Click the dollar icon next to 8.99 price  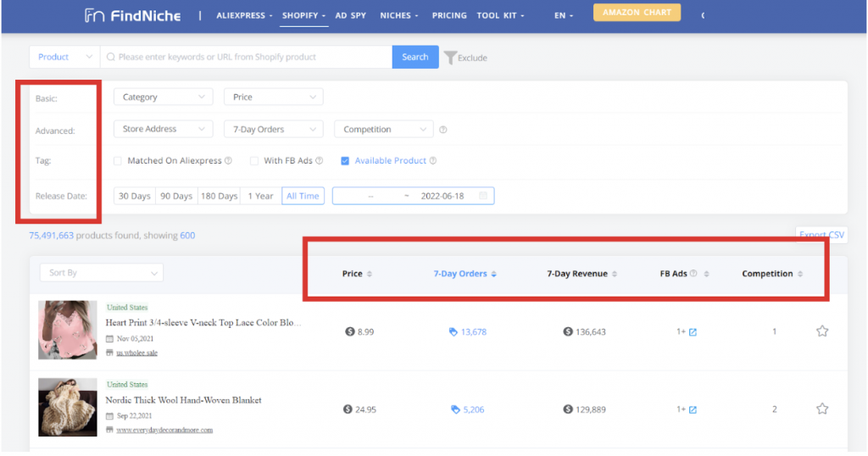point(350,331)
